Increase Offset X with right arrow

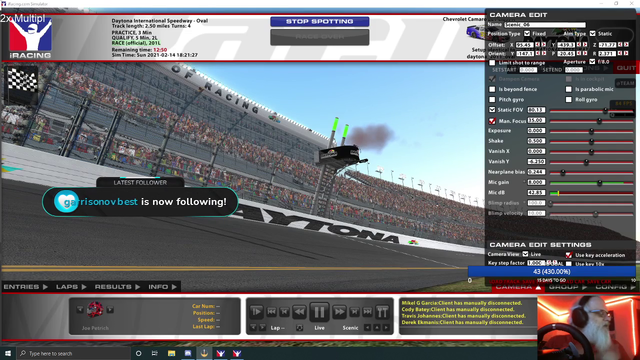coord(544,44)
